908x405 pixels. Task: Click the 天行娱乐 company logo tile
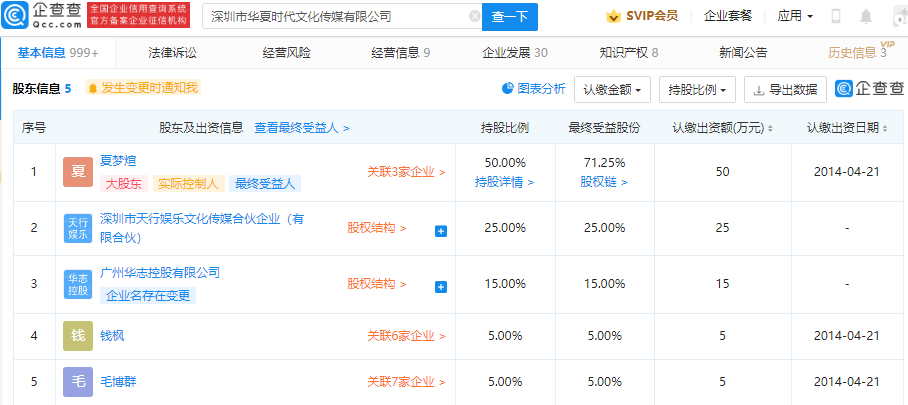[78, 227]
